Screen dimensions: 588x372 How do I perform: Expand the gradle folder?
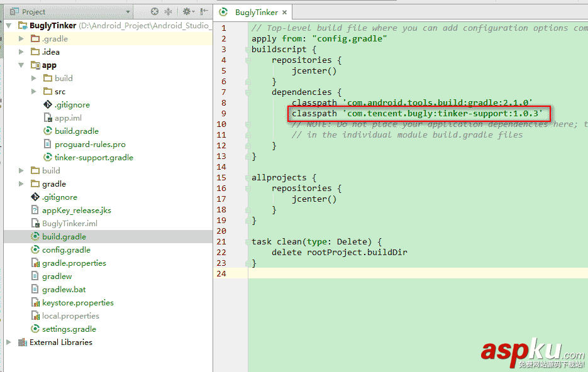(x=21, y=183)
